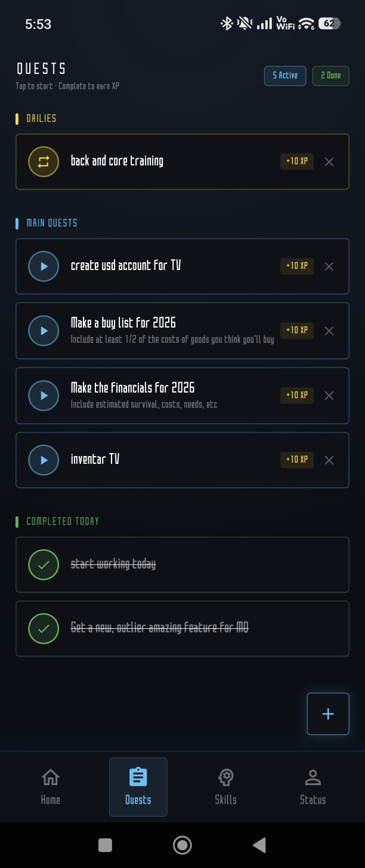This screenshot has height=868, width=365.
Task: Tap the play icon on Make a buy list for 2026
Action: pos(44,331)
